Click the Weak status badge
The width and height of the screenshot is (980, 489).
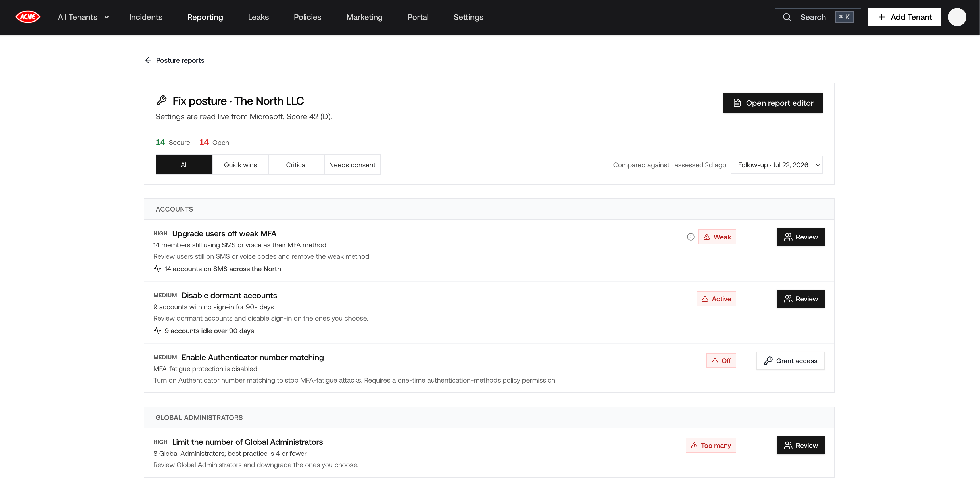(717, 237)
